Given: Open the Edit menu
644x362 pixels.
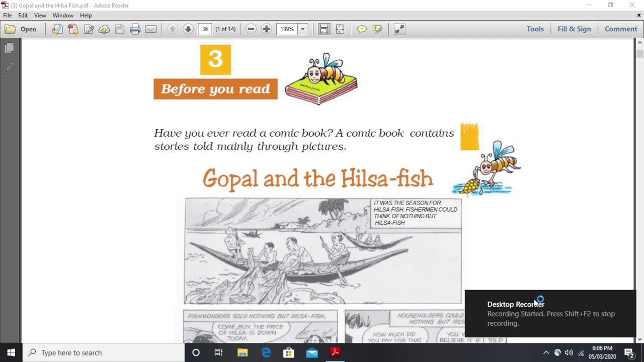Looking at the screenshot, I should coord(23,16).
